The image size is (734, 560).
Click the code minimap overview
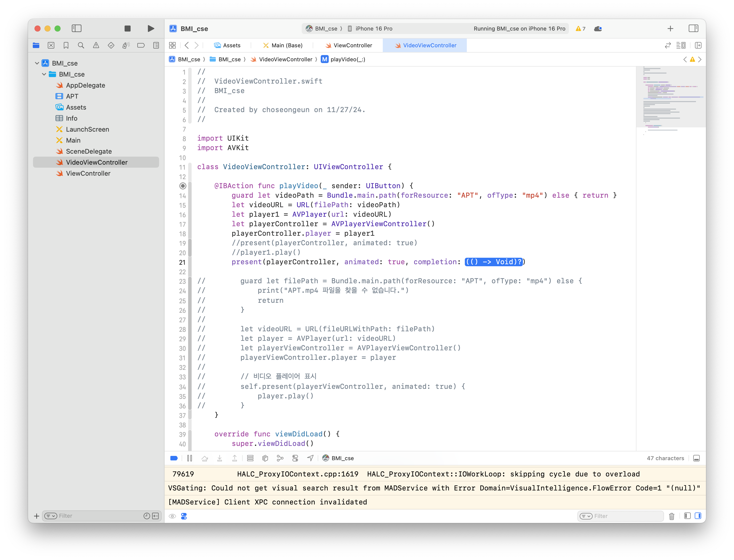(x=670, y=97)
